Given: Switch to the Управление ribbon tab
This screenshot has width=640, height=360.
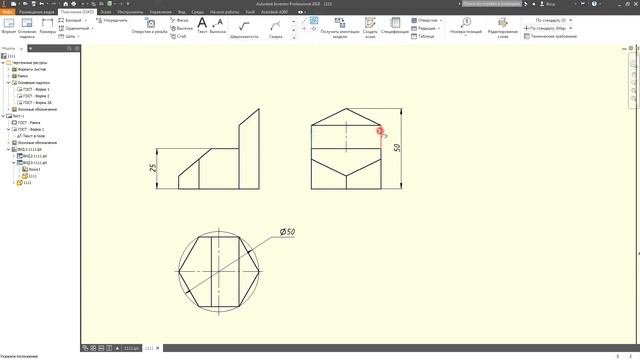Looking at the screenshot, I should point(160,12).
